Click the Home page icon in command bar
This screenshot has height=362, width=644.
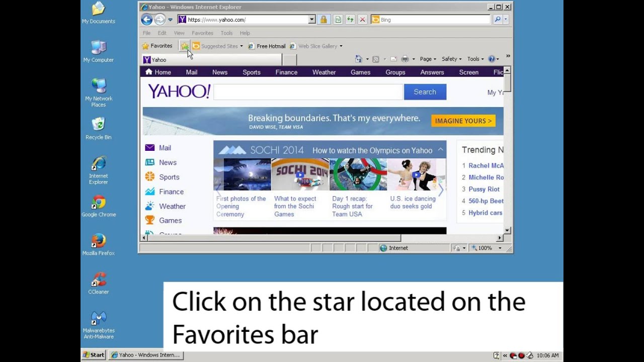[359, 59]
